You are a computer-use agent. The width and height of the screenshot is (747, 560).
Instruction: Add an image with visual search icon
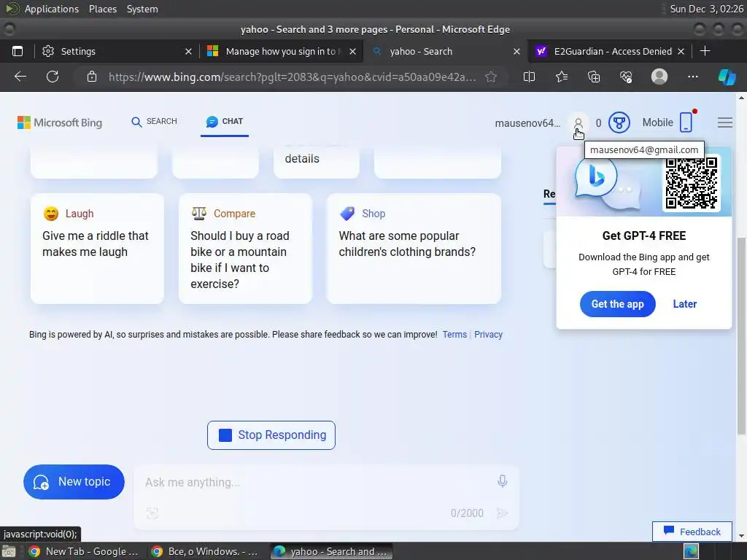[x=152, y=513]
